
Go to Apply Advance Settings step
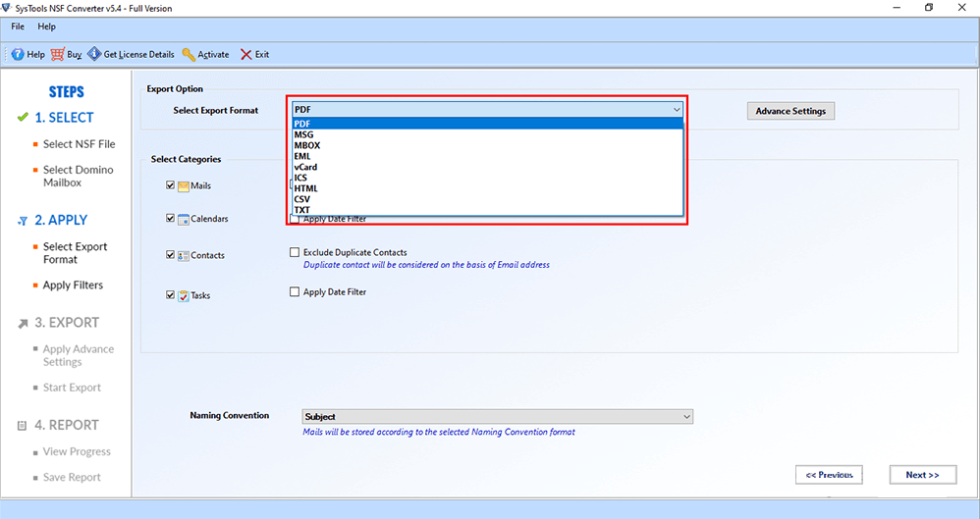[x=79, y=355]
